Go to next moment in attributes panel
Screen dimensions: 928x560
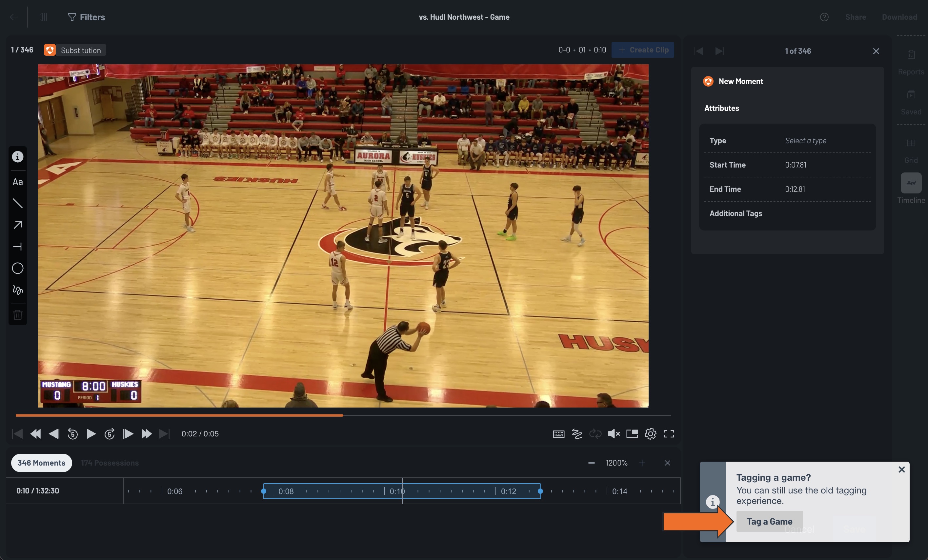[x=719, y=51]
